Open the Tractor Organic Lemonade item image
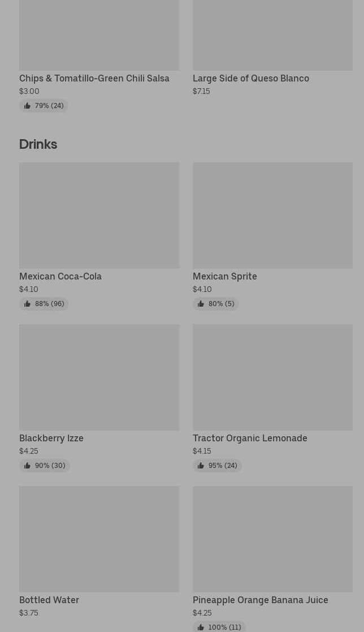 272,377
